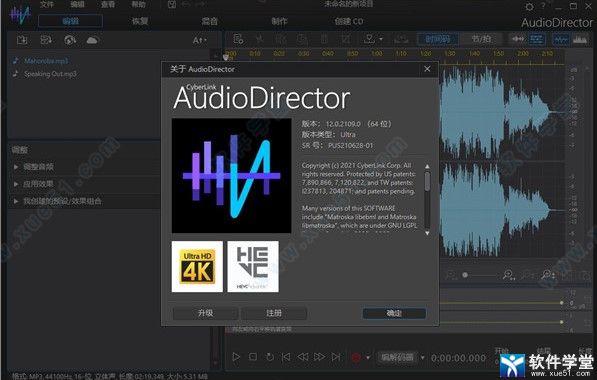This screenshot has width=597, height=380.
Task: Toggle the loop playback icon
Action: pyautogui.click(x=270, y=357)
